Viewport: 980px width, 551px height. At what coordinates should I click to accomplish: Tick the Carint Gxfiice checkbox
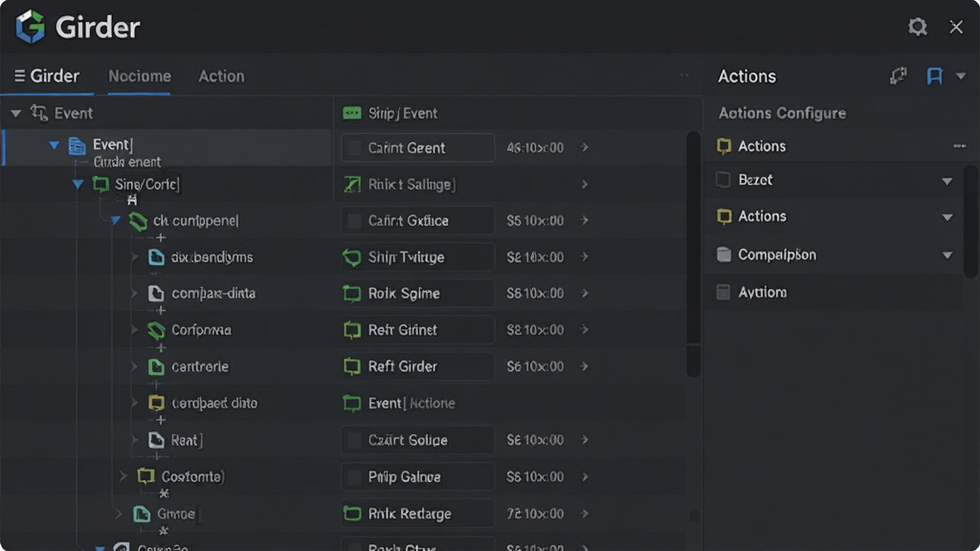pos(354,221)
